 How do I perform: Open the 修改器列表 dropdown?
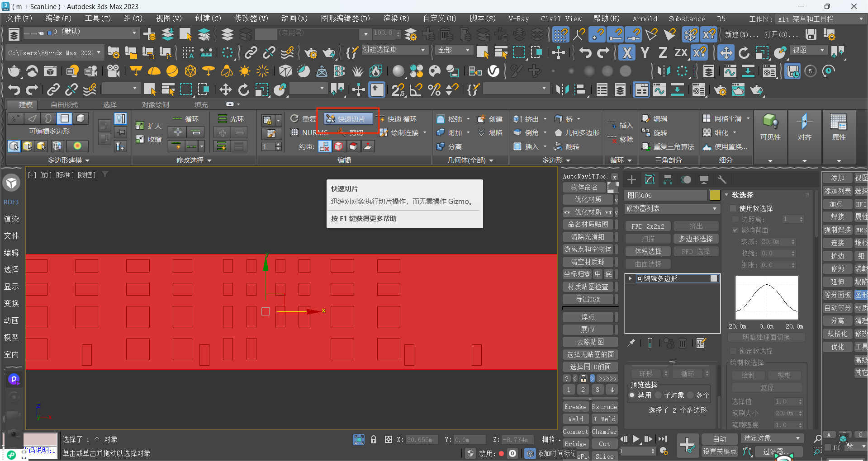tap(672, 209)
